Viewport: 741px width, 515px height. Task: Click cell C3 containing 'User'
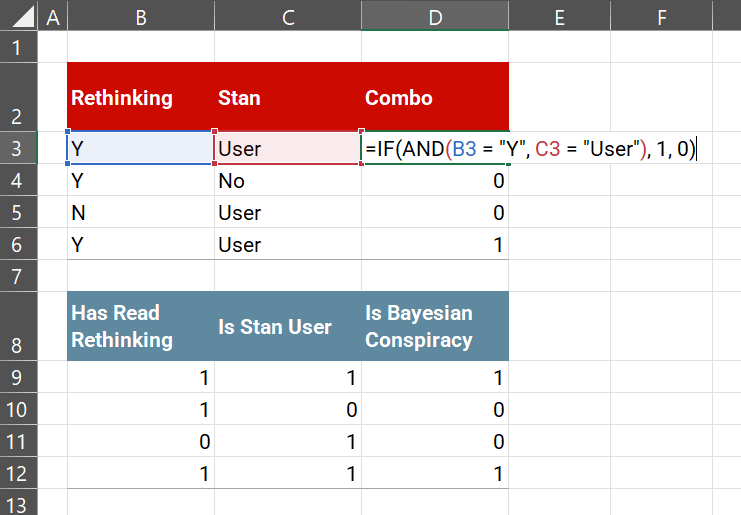coord(288,148)
